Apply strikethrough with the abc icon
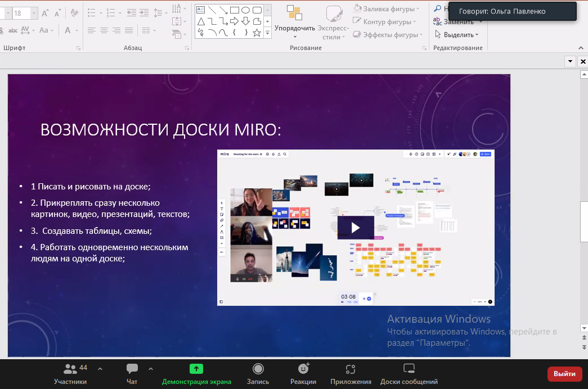Viewport: 588px width, 389px height. [x=13, y=30]
